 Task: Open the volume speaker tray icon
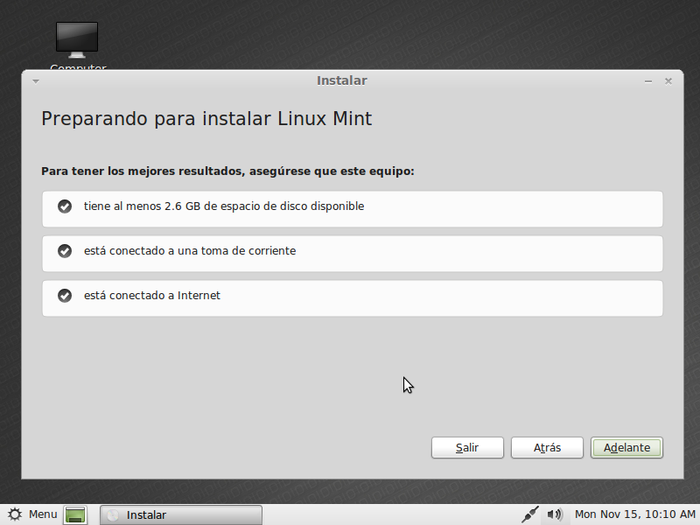click(555, 514)
